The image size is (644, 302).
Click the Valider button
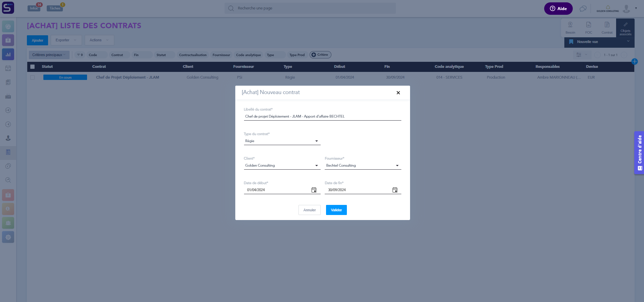[x=336, y=210]
